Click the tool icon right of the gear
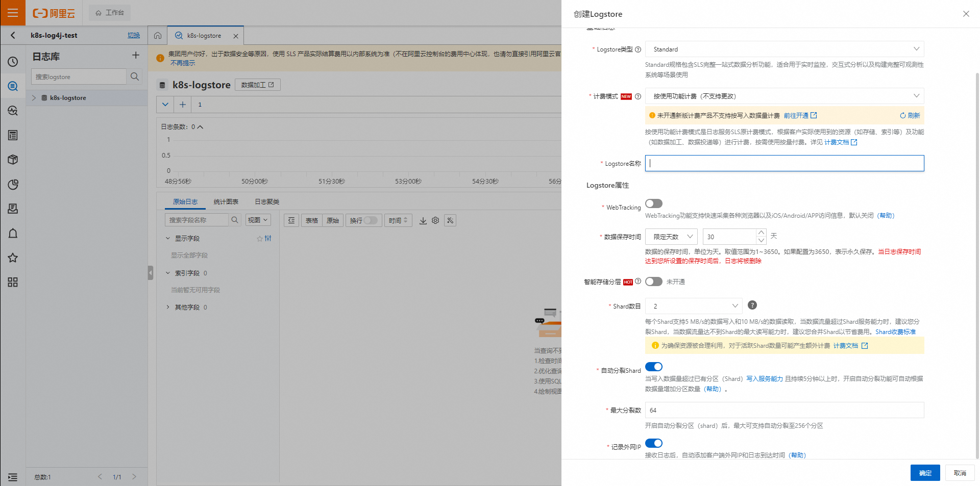The width and height of the screenshot is (980, 486). pos(450,220)
